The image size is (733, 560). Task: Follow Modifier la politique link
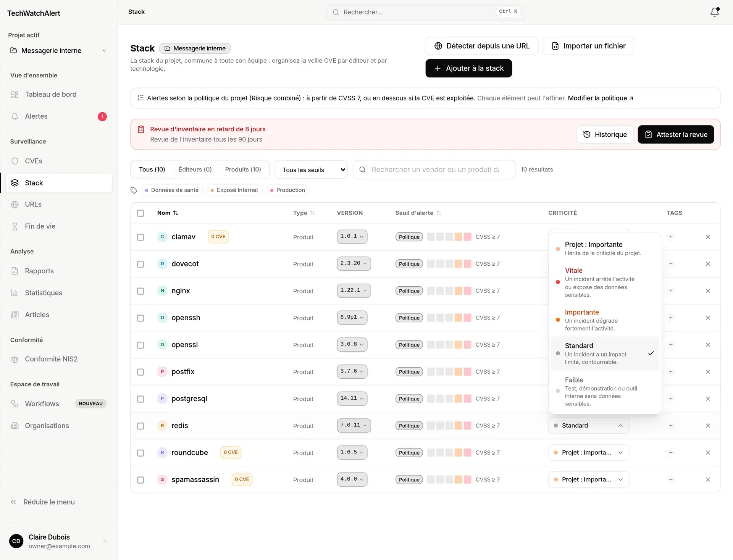click(601, 98)
